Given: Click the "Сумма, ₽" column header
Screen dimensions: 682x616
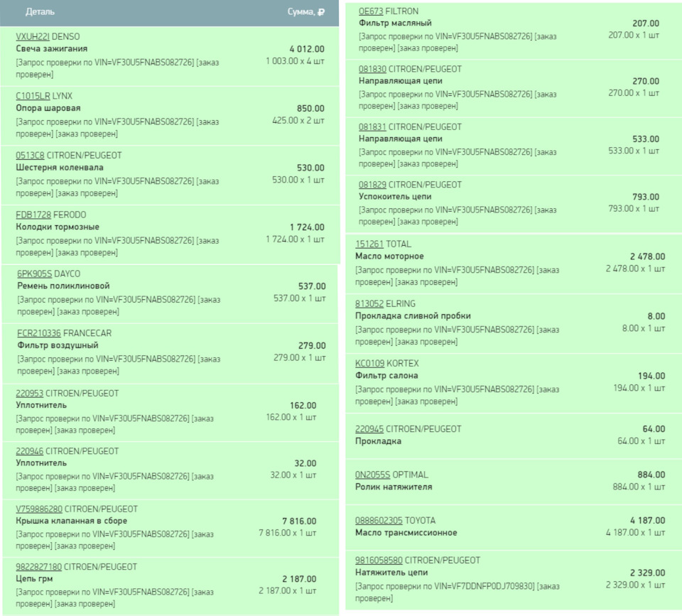Looking at the screenshot, I should tap(306, 12).
